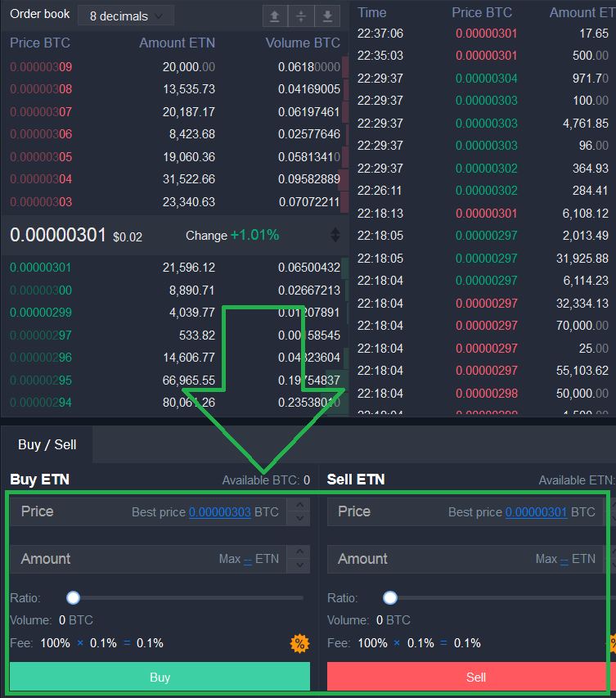The width and height of the screenshot is (616, 698).
Task: Decrease Buy amount with down stepper arrow
Action: point(300,565)
